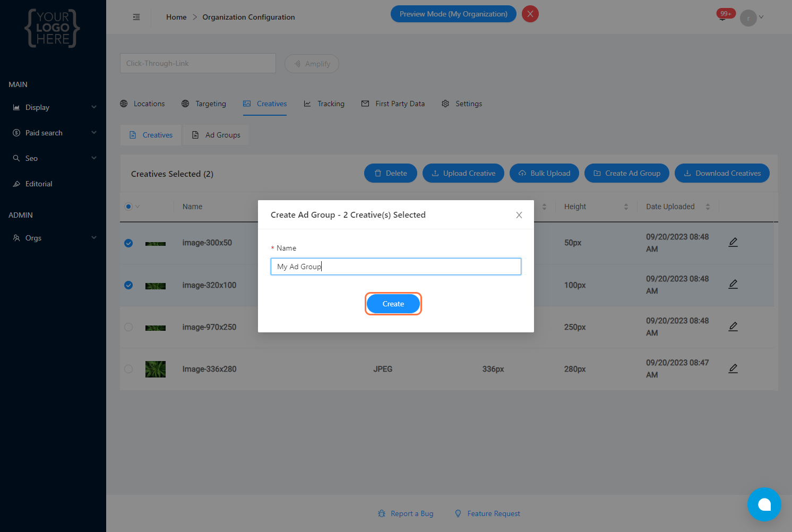Open the image-970x250 creative thumbnail
The height and width of the screenshot is (532, 792).
coord(156,328)
